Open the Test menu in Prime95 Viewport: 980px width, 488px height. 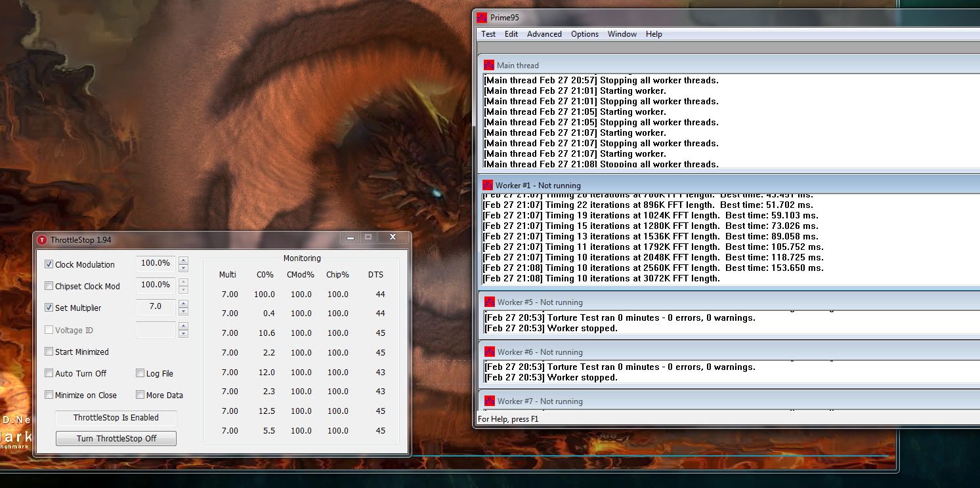(x=488, y=34)
